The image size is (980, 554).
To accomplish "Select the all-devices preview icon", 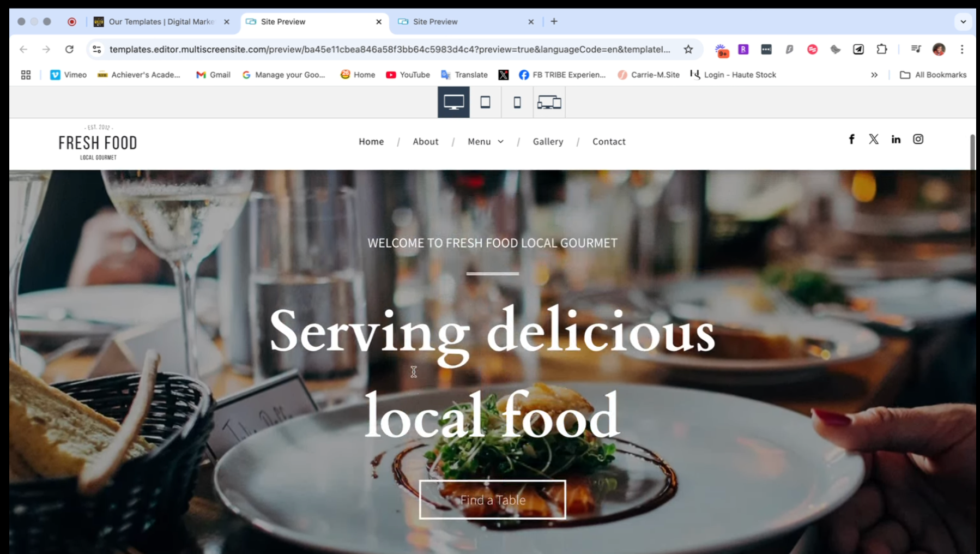I will [x=549, y=102].
